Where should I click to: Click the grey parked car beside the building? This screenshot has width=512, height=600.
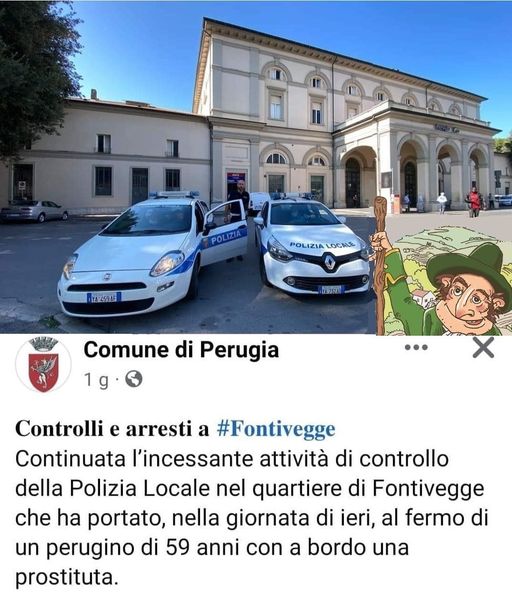(34, 210)
